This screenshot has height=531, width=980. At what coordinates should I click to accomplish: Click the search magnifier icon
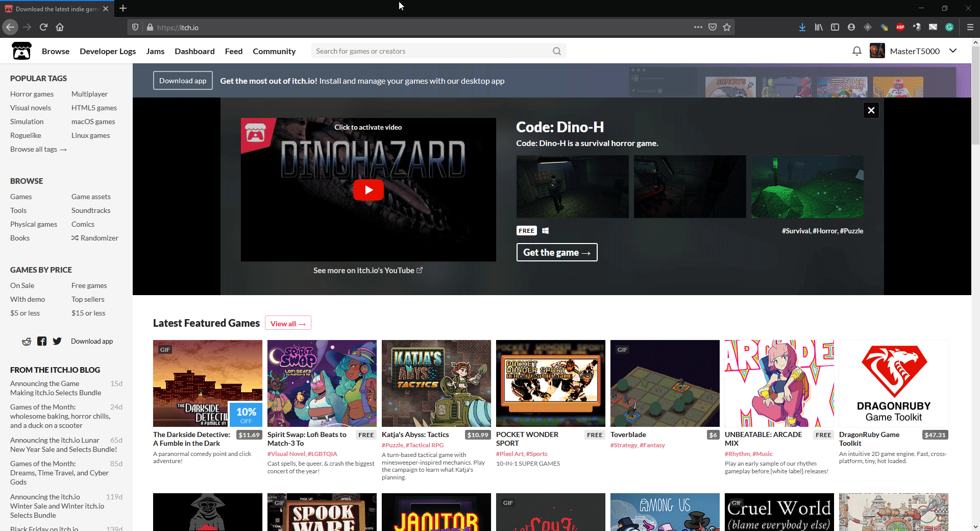pos(557,51)
